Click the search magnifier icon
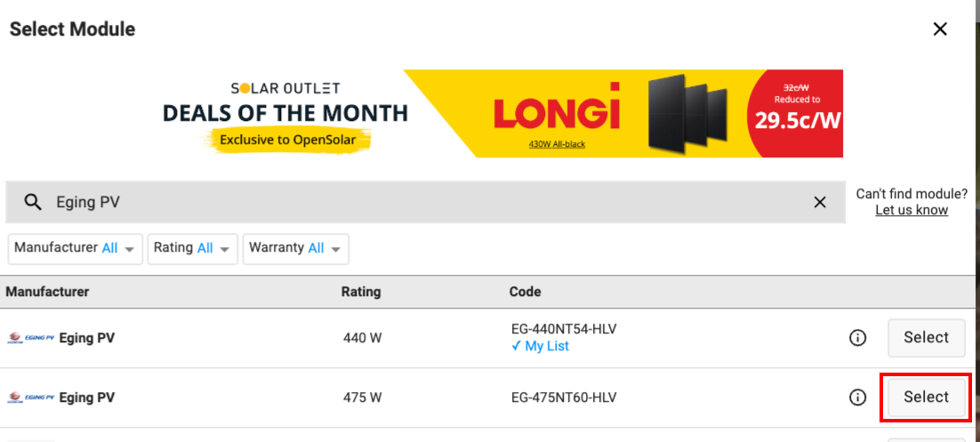980x442 pixels. point(33,202)
